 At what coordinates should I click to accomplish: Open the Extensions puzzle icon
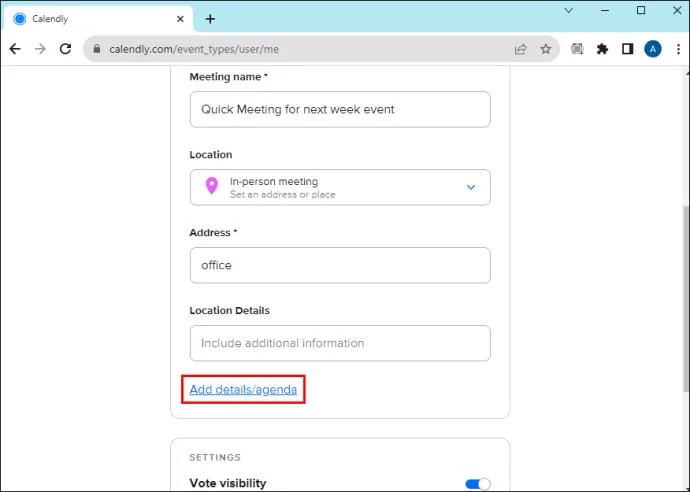coord(602,49)
